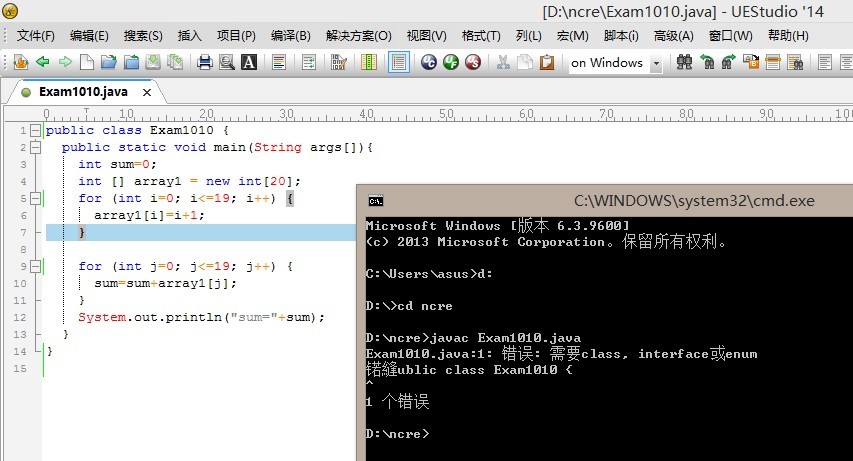Click the green forward arrow icon

pos(65,62)
